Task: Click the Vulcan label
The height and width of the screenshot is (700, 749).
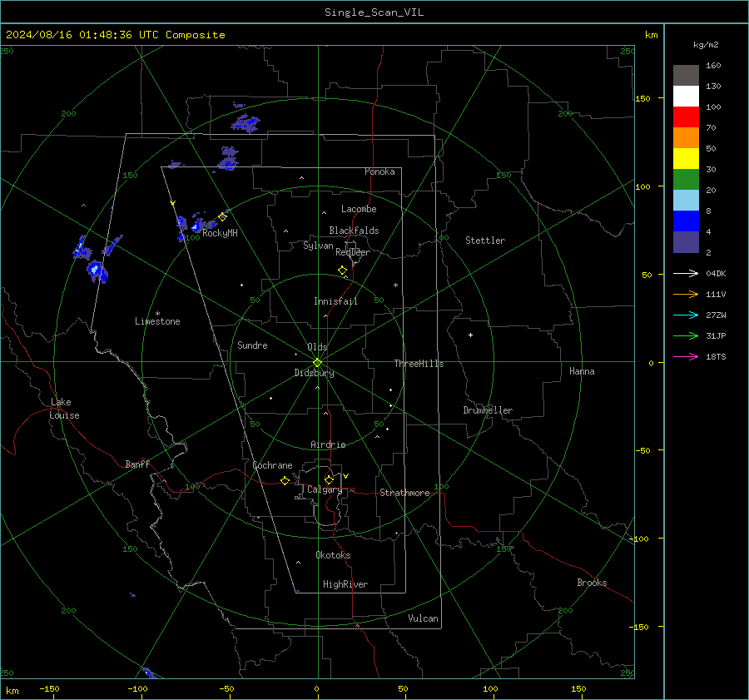Action: pos(423,618)
